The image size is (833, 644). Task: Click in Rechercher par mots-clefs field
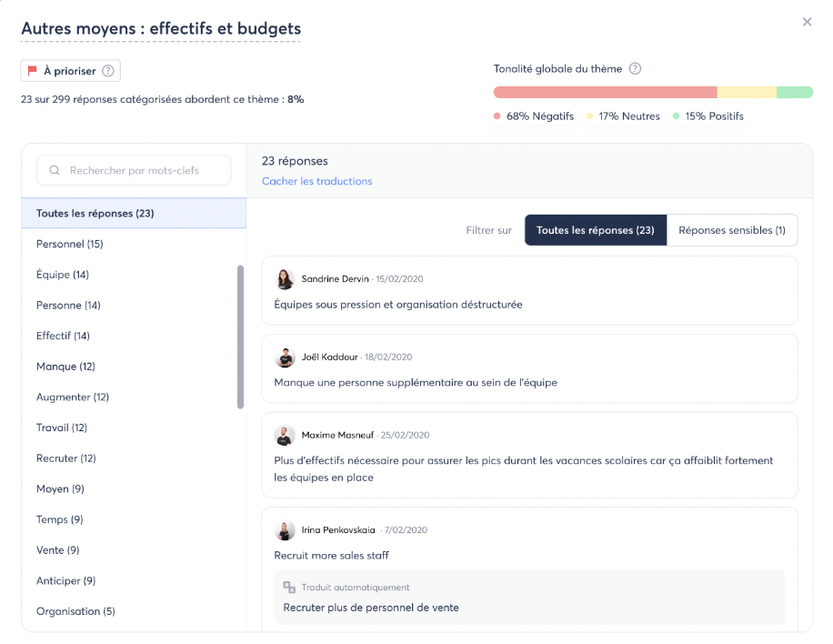tap(141, 170)
